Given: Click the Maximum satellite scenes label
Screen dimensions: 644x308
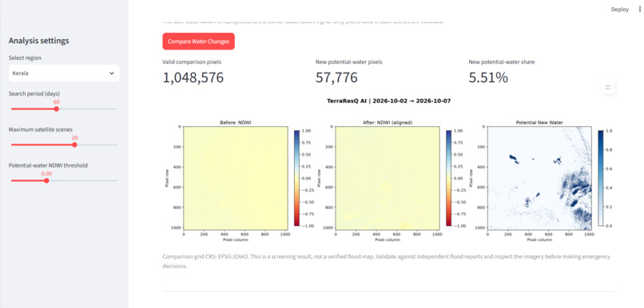Looking at the screenshot, I should click(x=41, y=129).
